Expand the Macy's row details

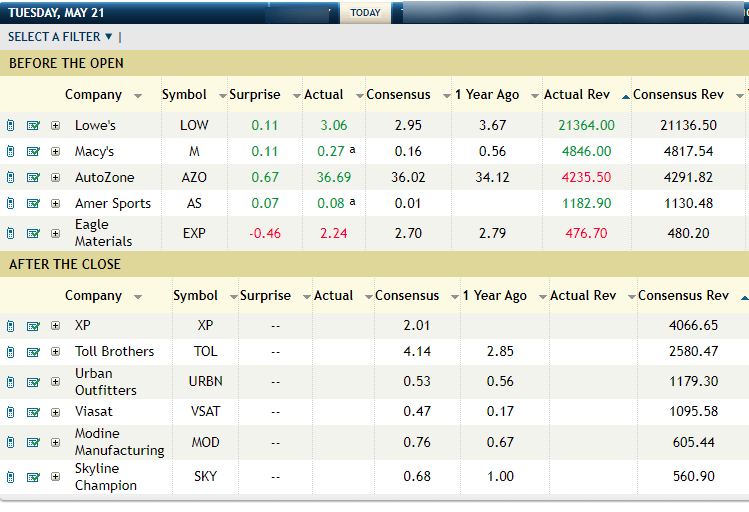pos(55,152)
